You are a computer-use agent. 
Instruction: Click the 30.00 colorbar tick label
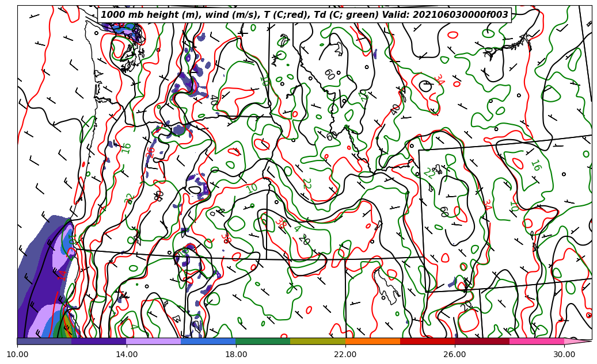564,354
